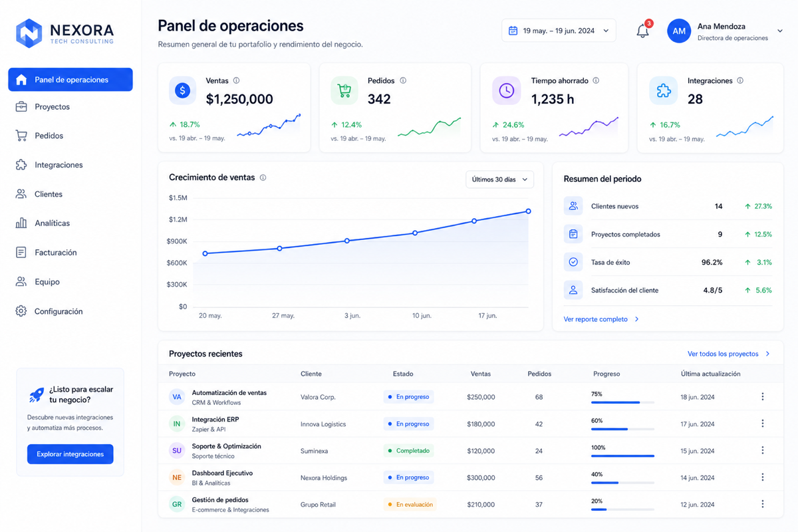
Task: Click the Tiempo ahorrado clock icon
Action: (x=506, y=91)
